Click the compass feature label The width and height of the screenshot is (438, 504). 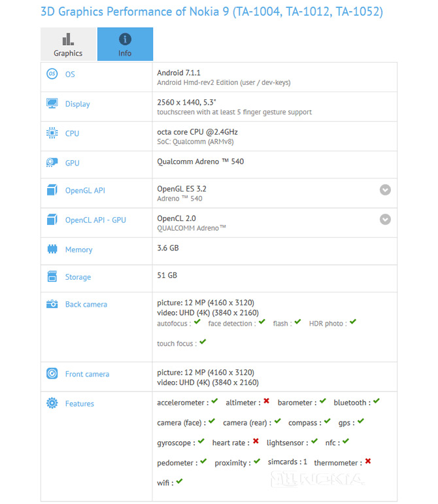tap(305, 423)
